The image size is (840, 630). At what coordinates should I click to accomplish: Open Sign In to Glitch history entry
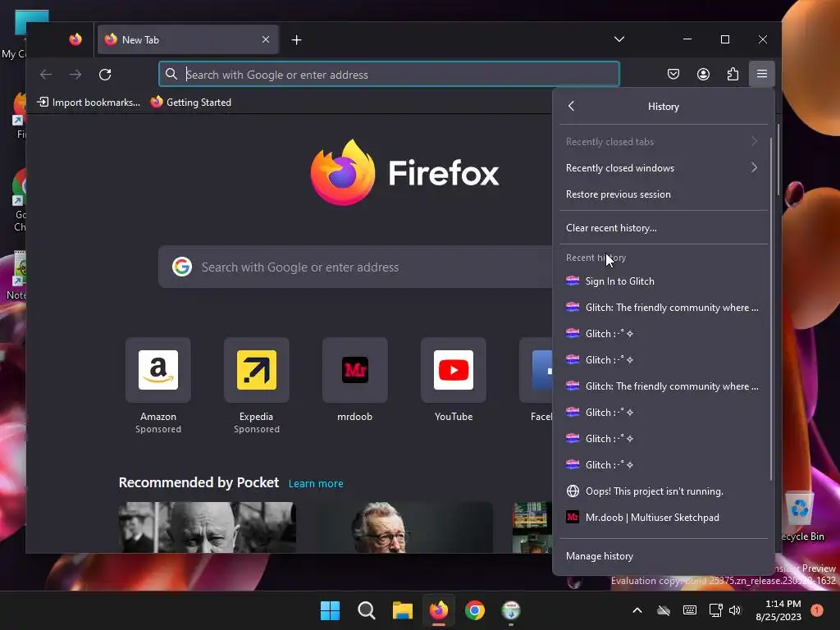663,281
